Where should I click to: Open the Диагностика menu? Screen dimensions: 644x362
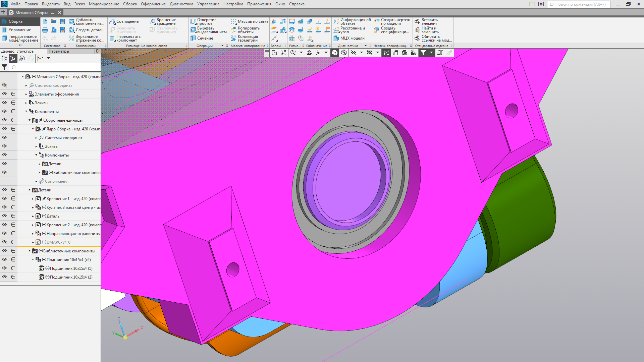(x=181, y=4)
